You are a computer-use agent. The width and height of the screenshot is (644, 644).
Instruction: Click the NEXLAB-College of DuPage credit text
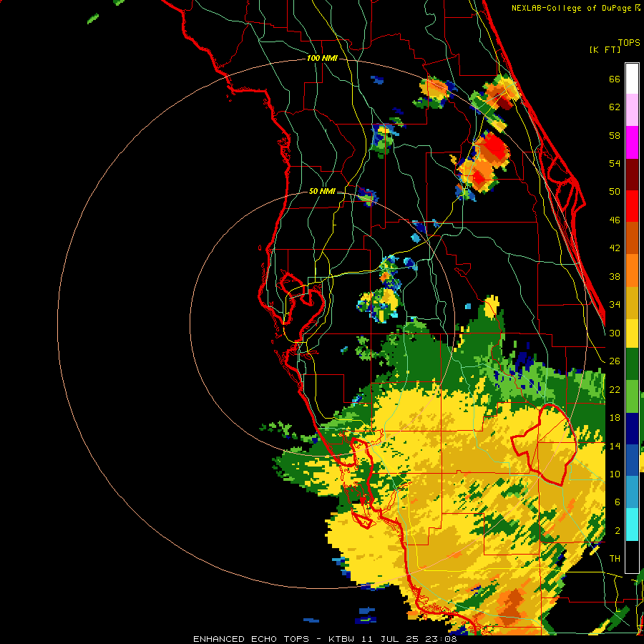click(576, 8)
